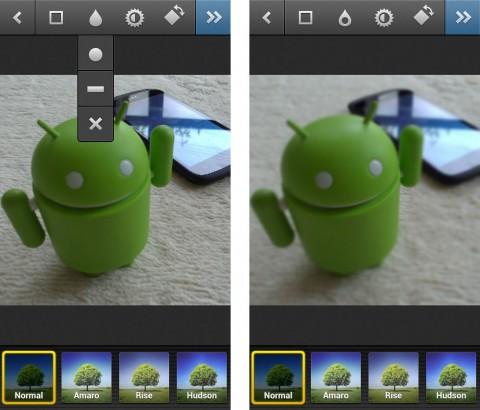The width and height of the screenshot is (480, 410).
Task: Tap the blue next arrows in the right screen
Action: click(463, 17)
